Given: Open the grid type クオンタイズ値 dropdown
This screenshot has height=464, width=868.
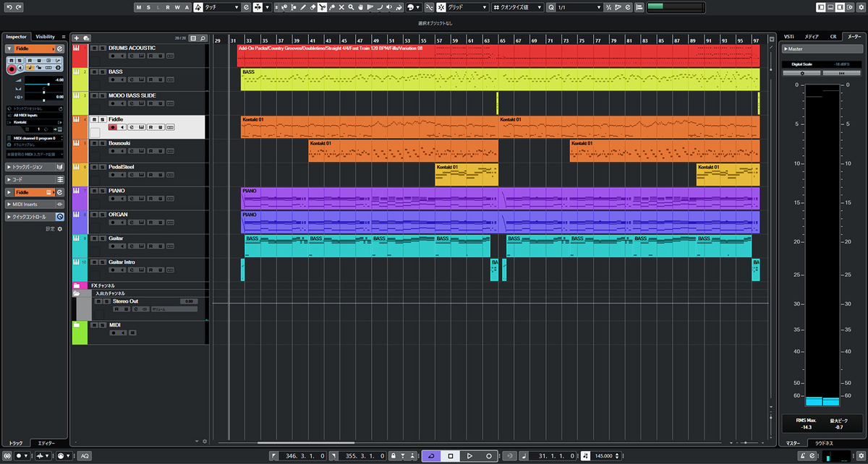Looking at the screenshot, I should [x=518, y=7].
